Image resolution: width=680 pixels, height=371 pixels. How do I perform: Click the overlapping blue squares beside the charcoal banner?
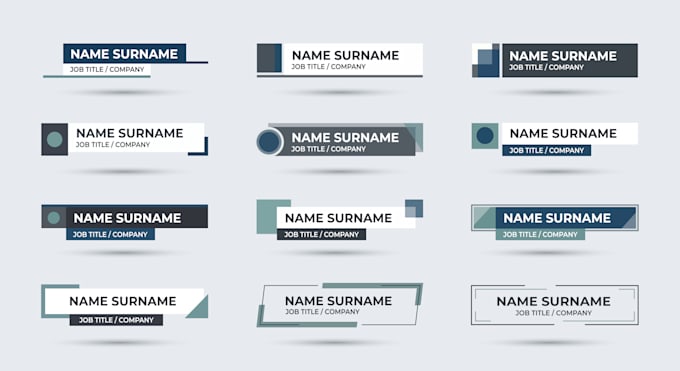(x=485, y=60)
